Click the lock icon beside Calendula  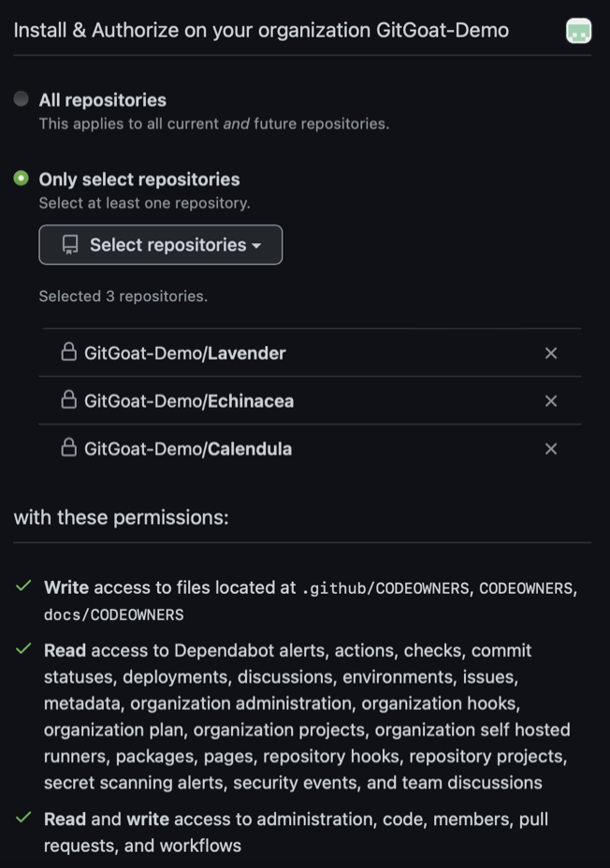tap(69, 448)
